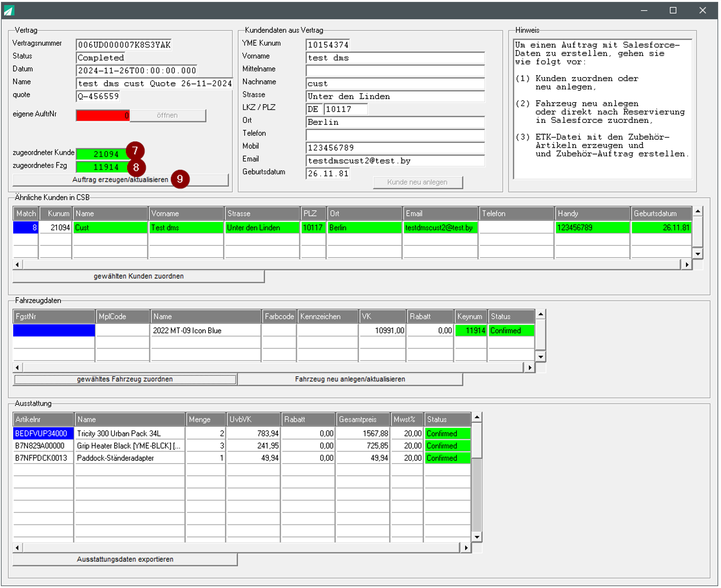Click the Vorname field in Kundendaten
Viewport: 721px width, 588px height.
(395, 58)
